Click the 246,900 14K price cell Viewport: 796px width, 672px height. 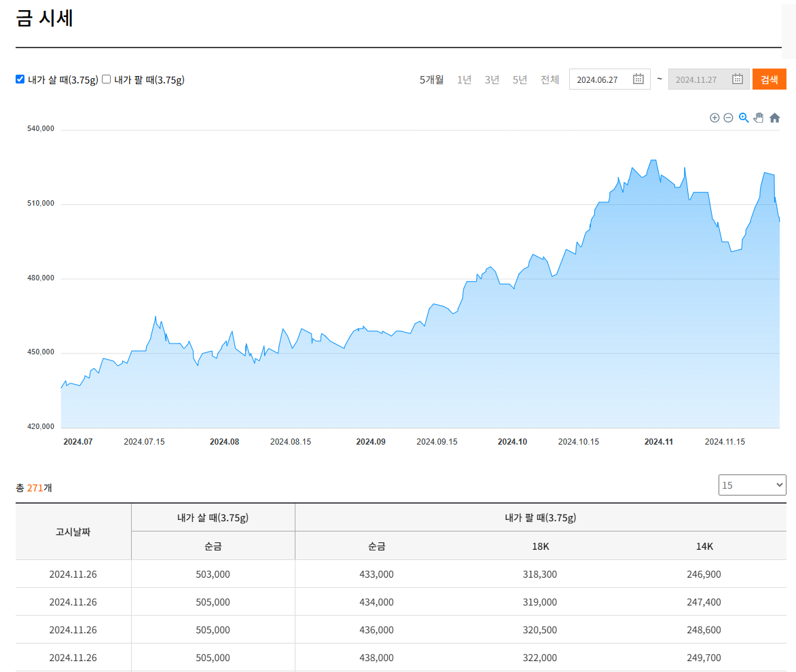coord(704,574)
